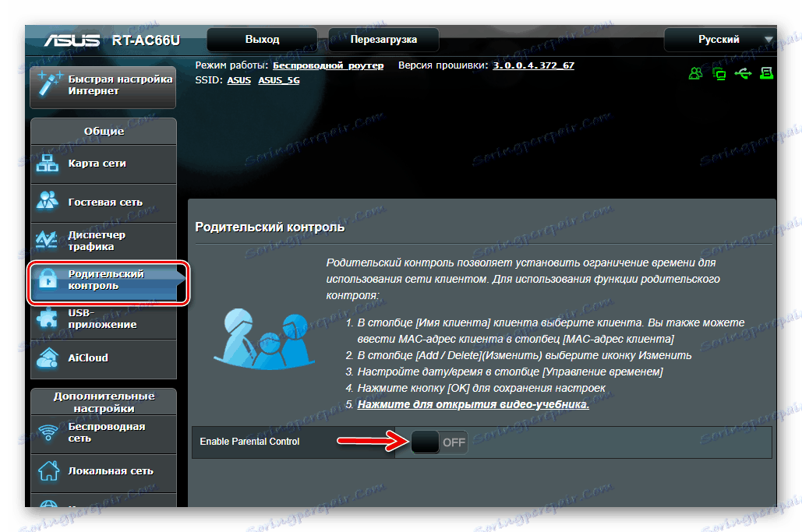Click the family illustration in parental control panel
802x532 pixels.
[x=264, y=339]
